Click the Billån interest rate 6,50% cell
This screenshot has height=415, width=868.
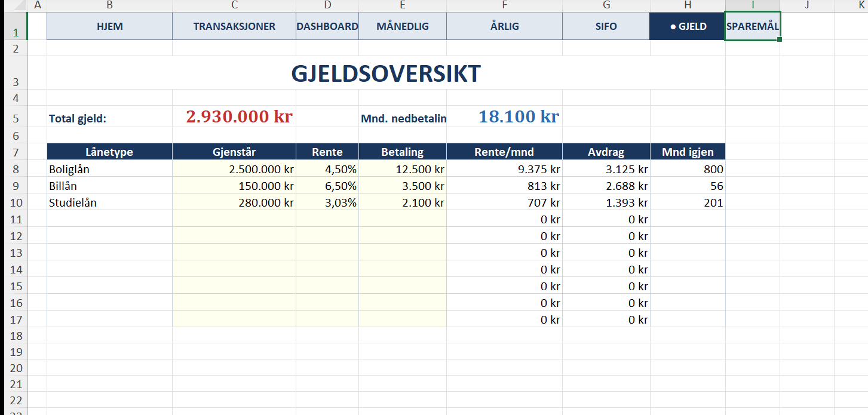pyautogui.click(x=327, y=186)
